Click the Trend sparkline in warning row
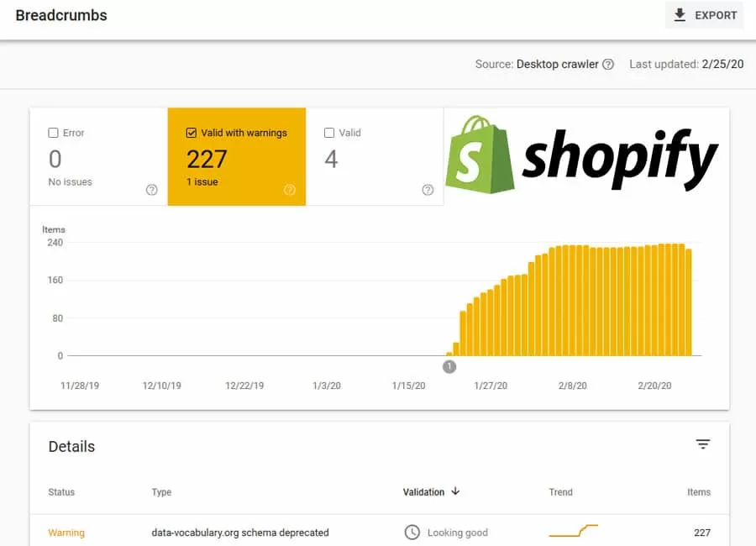Image resolution: width=756 pixels, height=546 pixels. [573, 531]
